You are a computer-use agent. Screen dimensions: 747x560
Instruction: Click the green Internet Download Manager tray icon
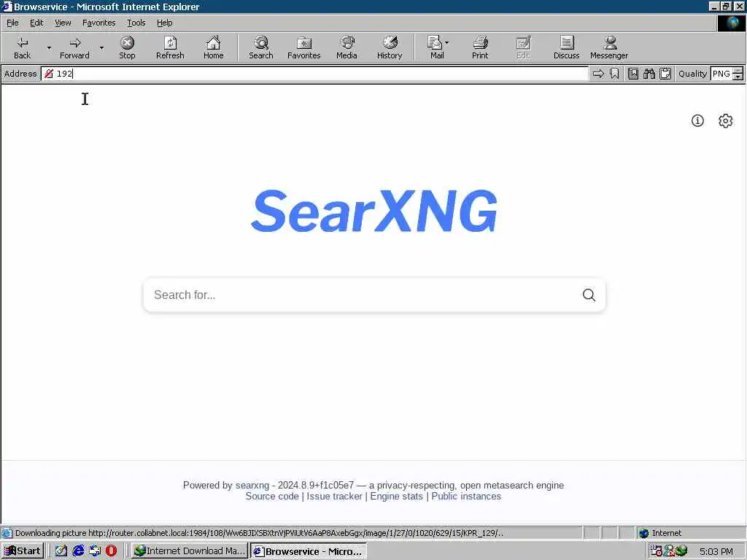click(x=681, y=551)
